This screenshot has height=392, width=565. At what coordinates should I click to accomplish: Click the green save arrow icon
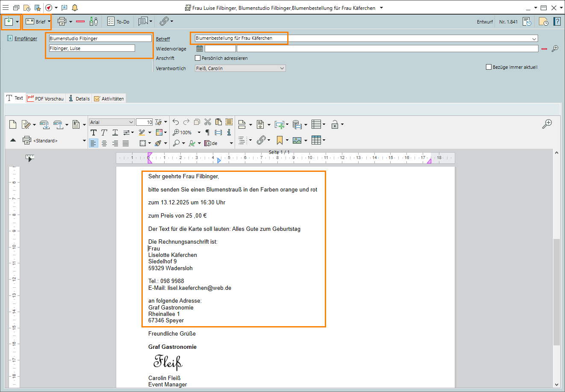pyautogui.click(x=9, y=21)
